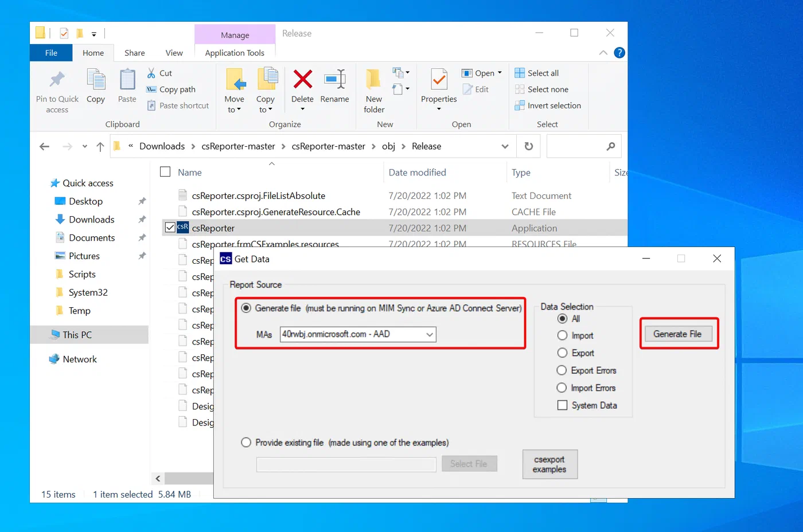This screenshot has width=803, height=532.
Task: Click Select none in ribbon
Action: coord(541,89)
